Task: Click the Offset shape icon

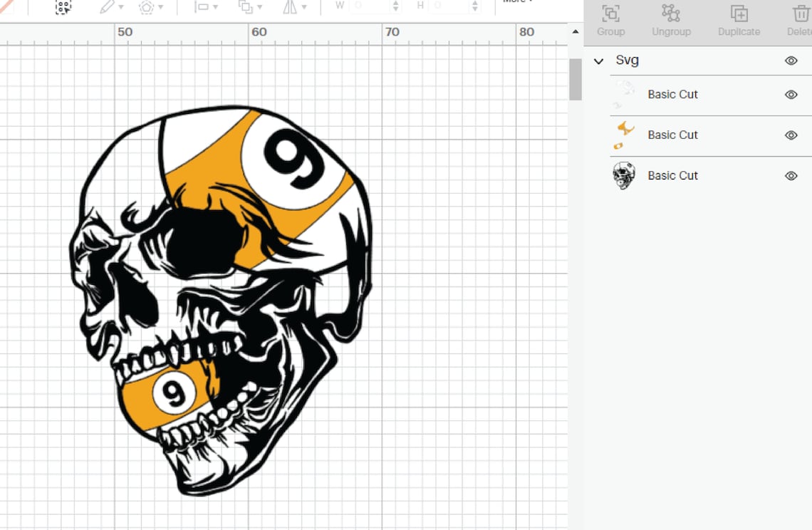Action: [147, 6]
